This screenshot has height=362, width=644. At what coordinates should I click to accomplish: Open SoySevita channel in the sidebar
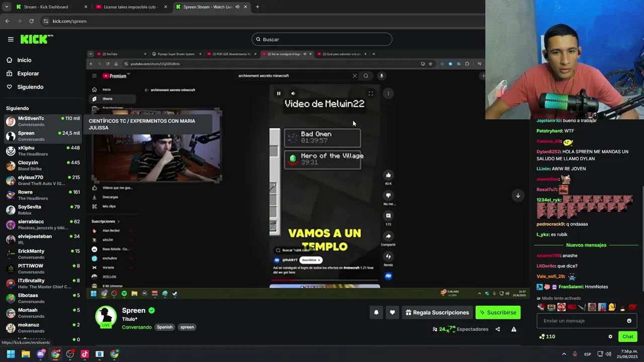pos(42,210)
